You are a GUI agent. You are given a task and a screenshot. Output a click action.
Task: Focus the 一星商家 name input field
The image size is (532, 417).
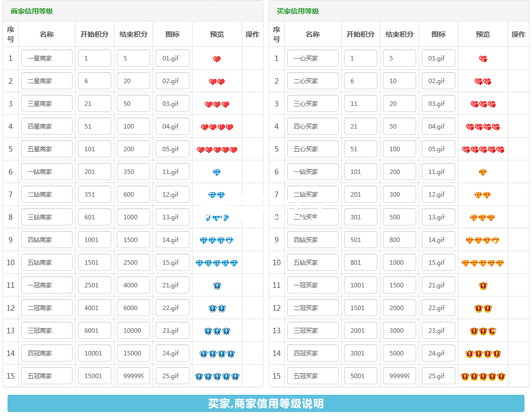pos(46,58)
